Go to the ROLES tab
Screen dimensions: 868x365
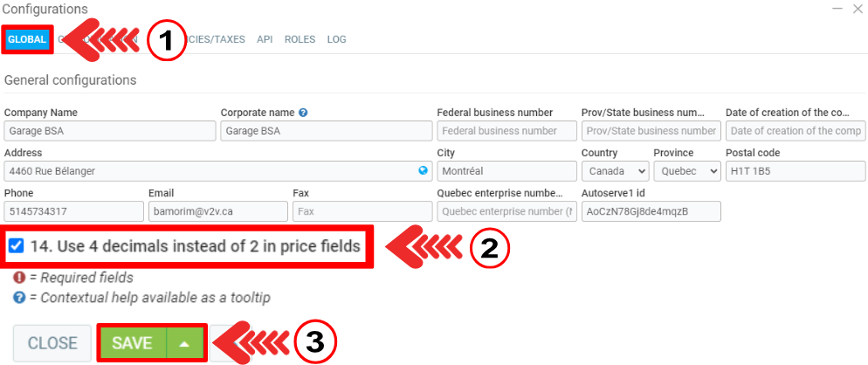coord(300,39)
